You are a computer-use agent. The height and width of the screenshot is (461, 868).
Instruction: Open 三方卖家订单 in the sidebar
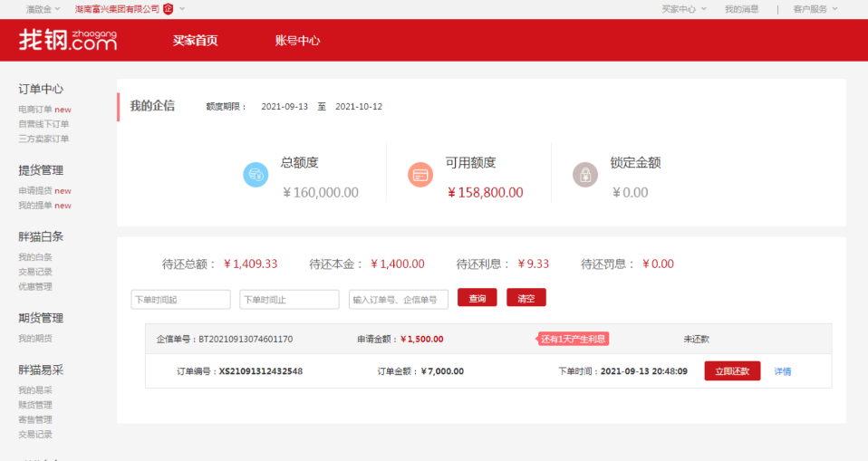click(43, 139)
